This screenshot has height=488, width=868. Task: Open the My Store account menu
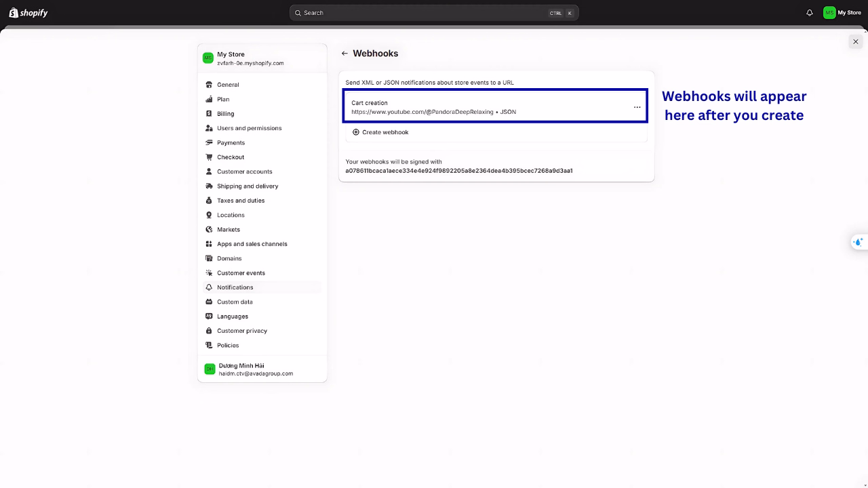tap(842, 13)
